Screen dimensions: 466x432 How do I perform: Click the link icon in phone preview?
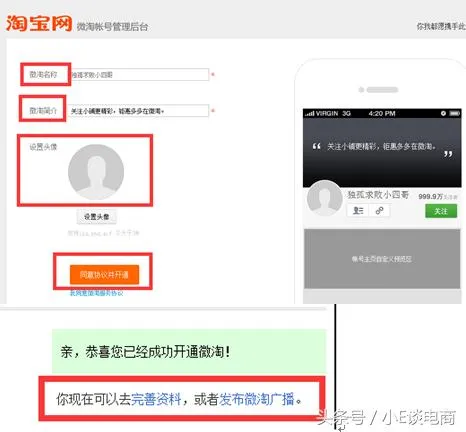point(379,211)
